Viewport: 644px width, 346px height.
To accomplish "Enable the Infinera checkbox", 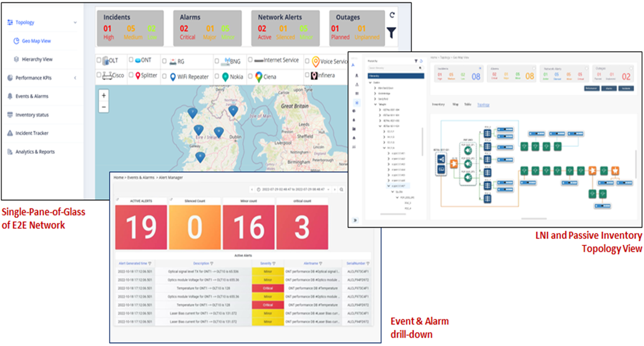I will pos(307,75).
